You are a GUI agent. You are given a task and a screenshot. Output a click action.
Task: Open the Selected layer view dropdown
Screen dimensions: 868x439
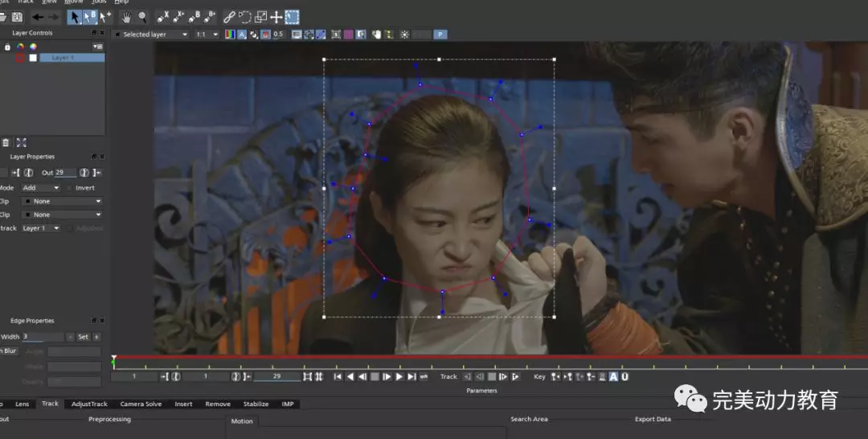150,35
